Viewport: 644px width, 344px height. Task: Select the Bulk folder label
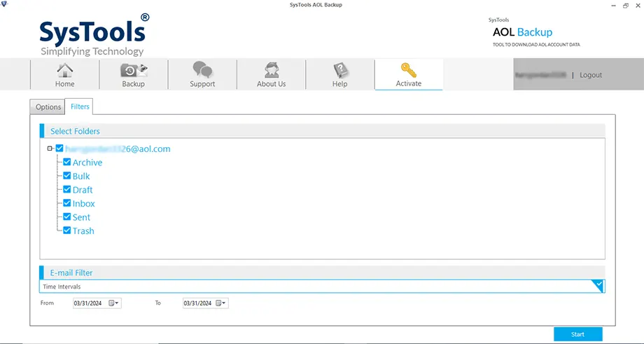(81, 176)
